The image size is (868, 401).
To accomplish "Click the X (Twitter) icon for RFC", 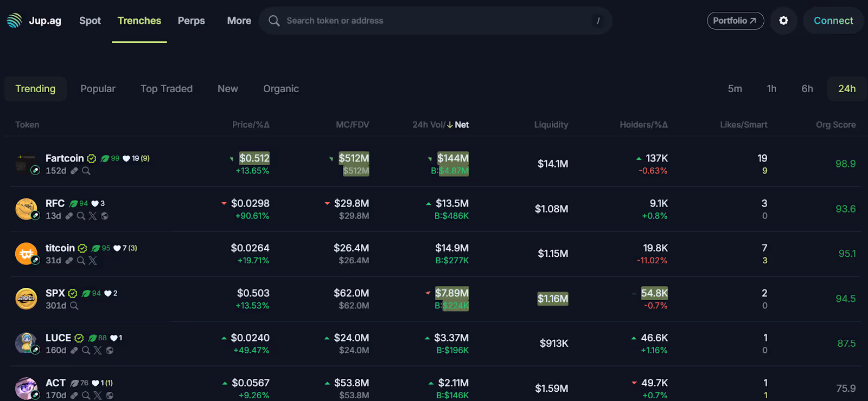I will [x=93, y=216].
